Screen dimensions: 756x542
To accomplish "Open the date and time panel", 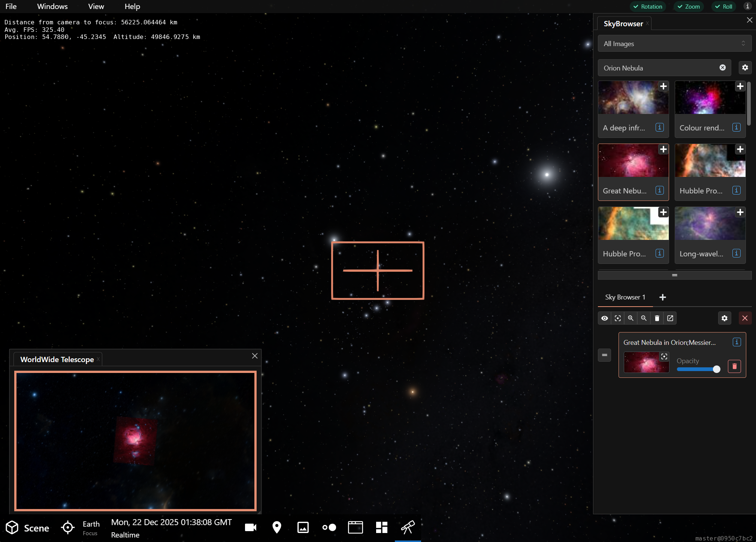I will [x=171, y=528].
